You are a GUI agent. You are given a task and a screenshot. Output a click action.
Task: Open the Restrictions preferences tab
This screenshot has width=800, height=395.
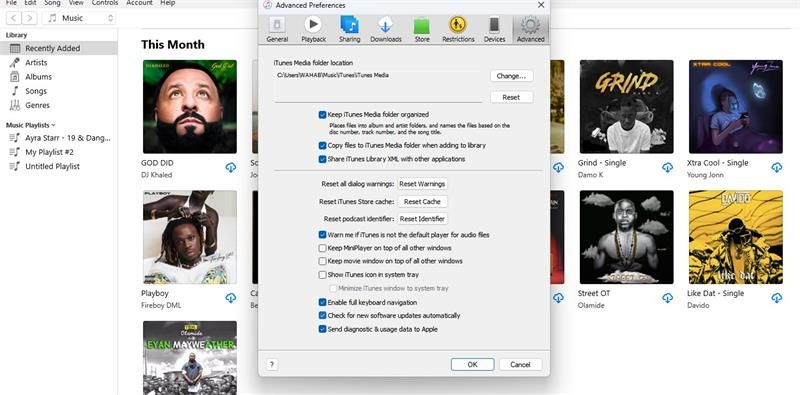click(458, 29)
